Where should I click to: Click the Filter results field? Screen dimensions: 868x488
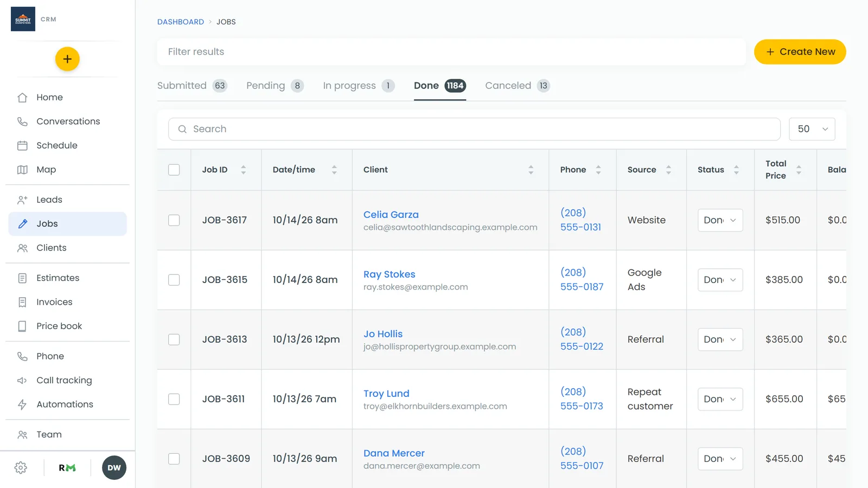[x=451, y=52]
